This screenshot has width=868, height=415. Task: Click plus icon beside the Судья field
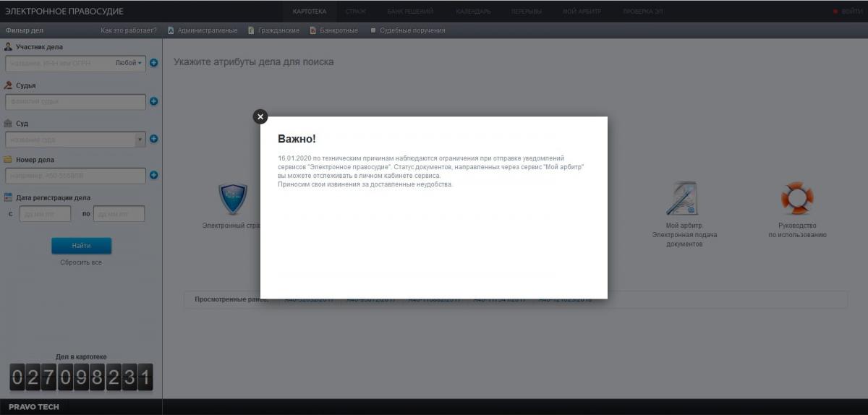(x=153, y=101)
